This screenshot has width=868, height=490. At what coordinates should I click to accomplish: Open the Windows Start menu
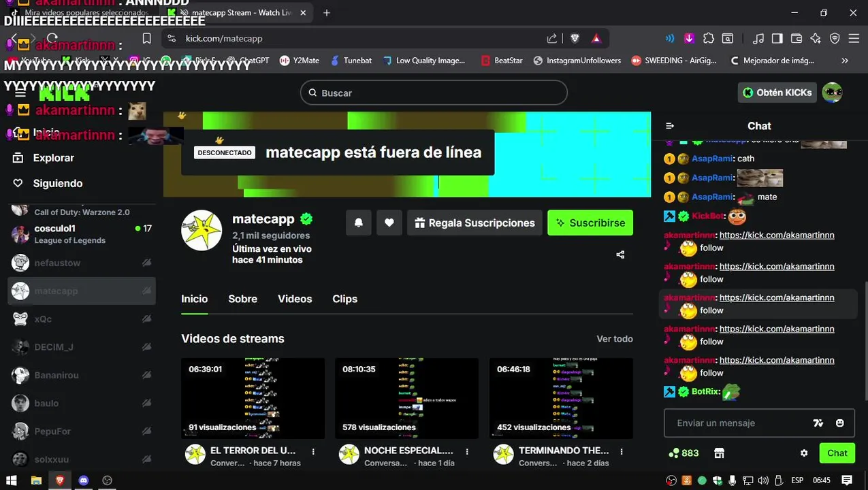(12, 480)
